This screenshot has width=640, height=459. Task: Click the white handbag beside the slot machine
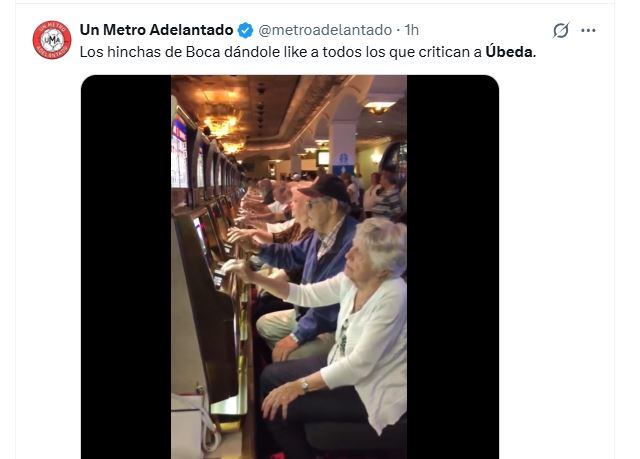(192, 424)
